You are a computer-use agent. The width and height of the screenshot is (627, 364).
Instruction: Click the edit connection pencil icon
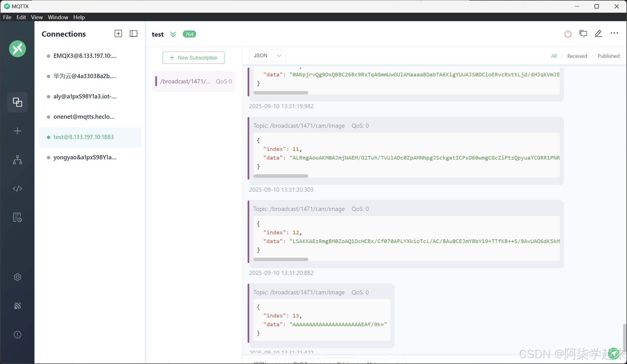(x=598, y=34)
